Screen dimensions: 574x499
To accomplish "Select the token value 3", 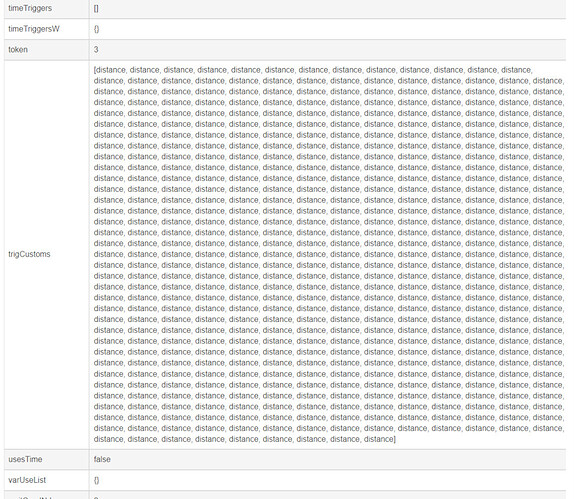I will tap(96, 49).
